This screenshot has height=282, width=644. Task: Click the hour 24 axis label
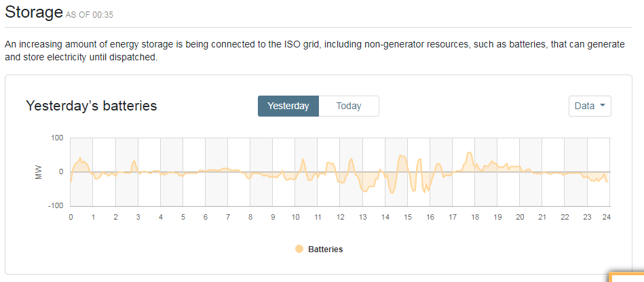[x=606, y=218]
